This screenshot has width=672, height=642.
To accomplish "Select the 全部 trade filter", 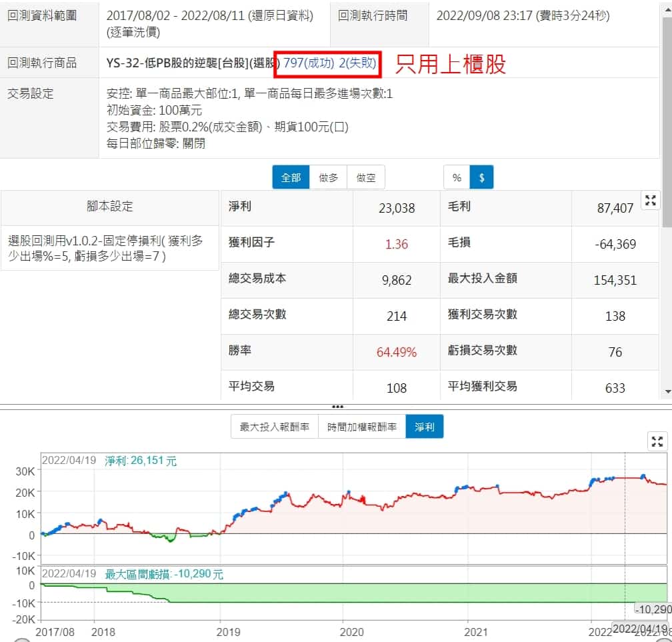I will (291, 177).
